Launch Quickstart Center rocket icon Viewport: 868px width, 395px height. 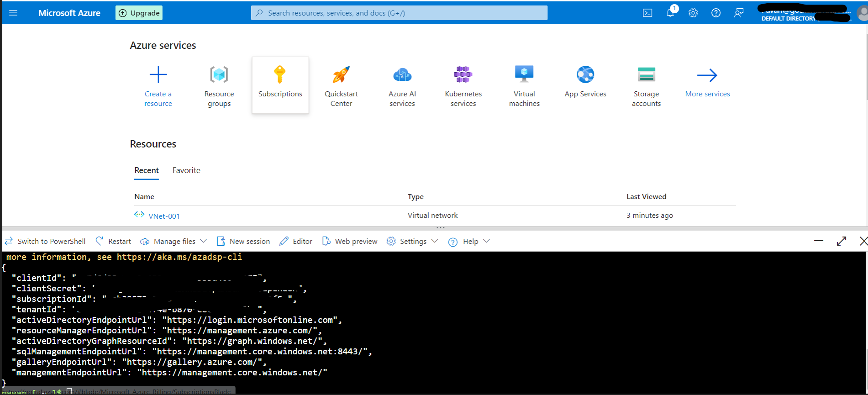(341, 74)
